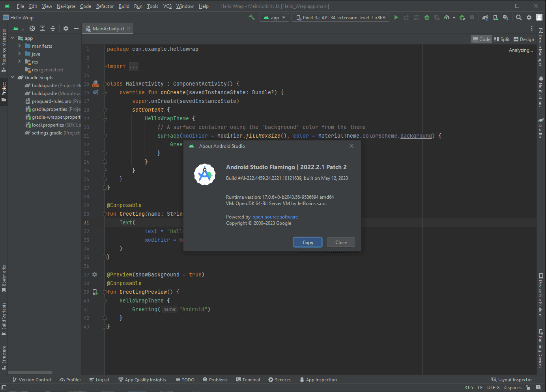Open the open-source software link
Image resolution: width=546 pixels, height=392 pixels.
275,217
